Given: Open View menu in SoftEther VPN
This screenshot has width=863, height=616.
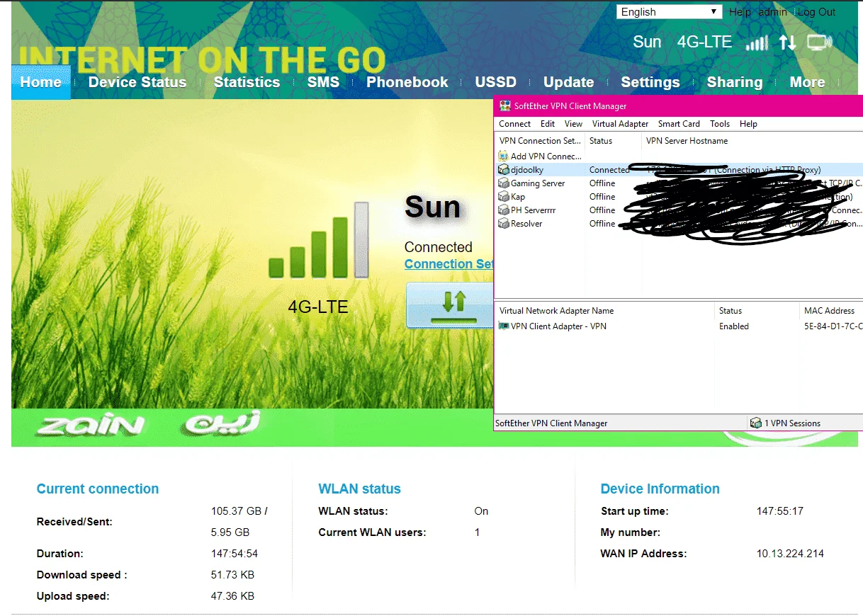Looking at the screenshot, I should (573, 124).
